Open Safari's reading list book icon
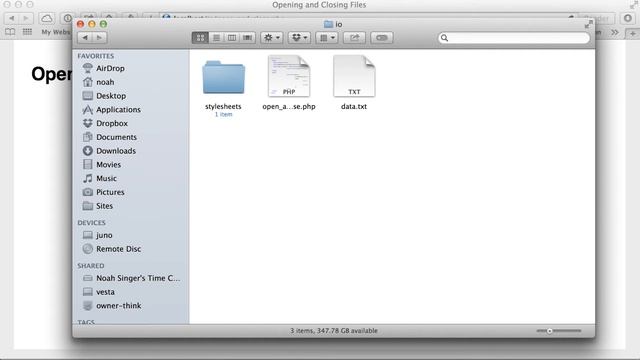The height and width of the screenshot is (360, 640). coord(10,32)
